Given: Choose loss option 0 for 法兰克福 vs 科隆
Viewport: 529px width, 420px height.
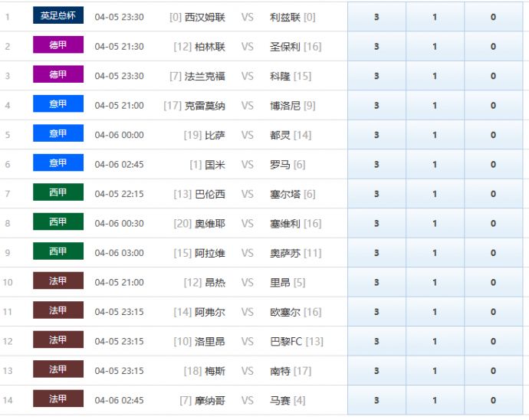Looking at the screenshot, I should [493, 76].
